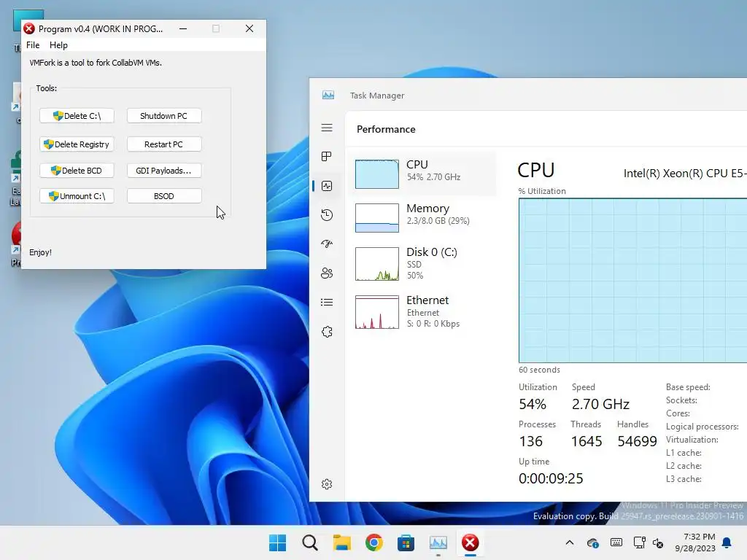The image size is (747, 560).
Task: Minimize the Program v0.4 window
Action: pos(183,28)
